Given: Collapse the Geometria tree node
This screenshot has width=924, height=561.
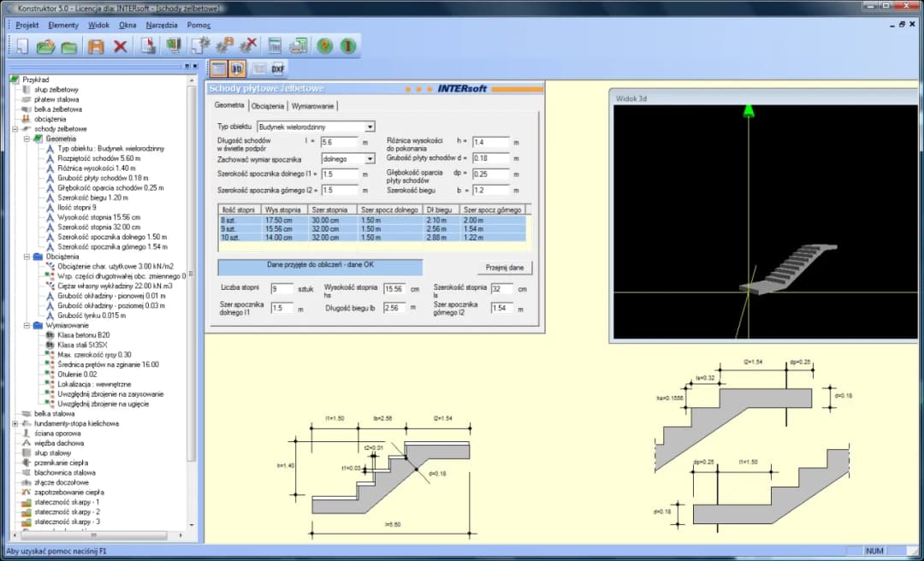Looking at the screenshot, I should [x=27, y=139].
